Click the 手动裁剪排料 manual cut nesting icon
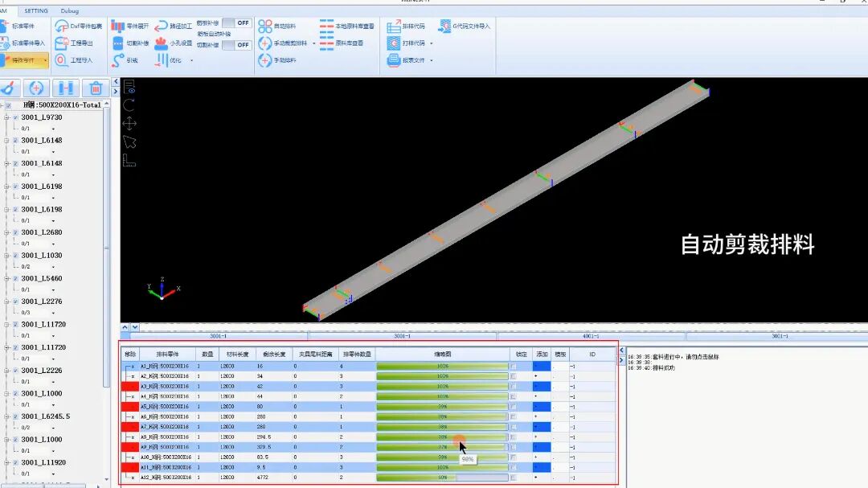 (265, 43)
